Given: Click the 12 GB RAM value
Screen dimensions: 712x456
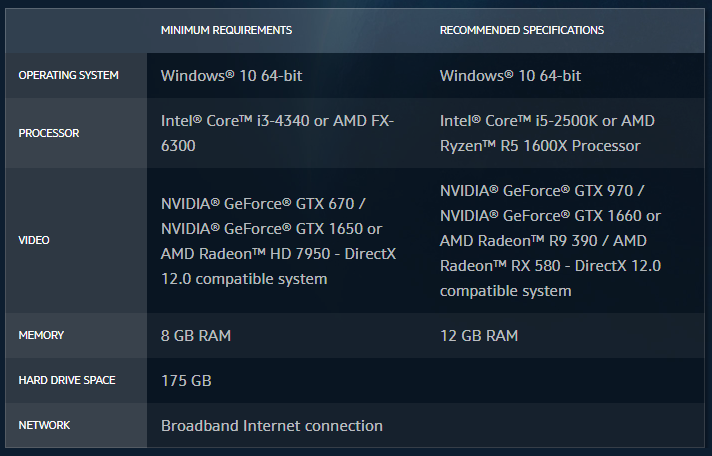Looking at the screenshot, I should 479,336.
